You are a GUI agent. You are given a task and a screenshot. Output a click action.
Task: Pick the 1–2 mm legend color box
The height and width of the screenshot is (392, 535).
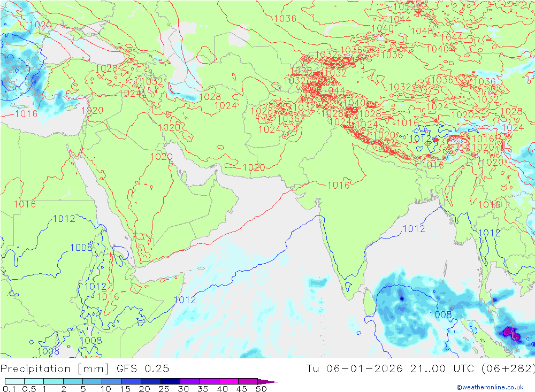click(x=53, y=381)
